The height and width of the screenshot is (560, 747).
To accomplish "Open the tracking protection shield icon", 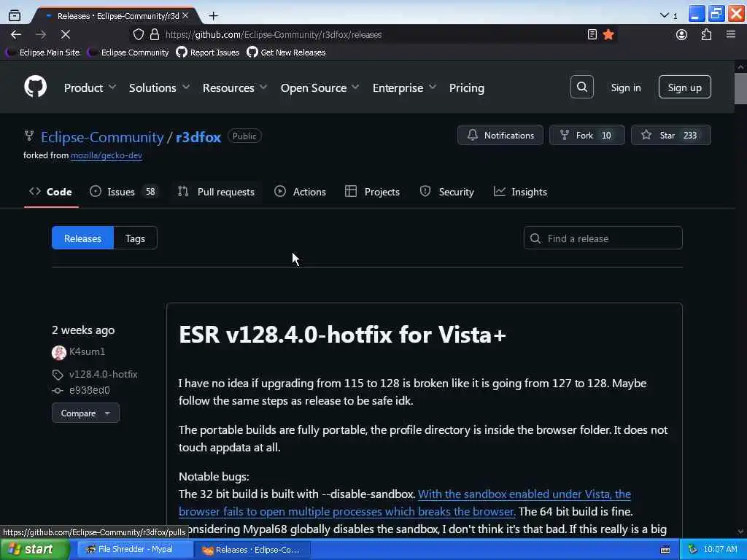I will pyautogui.click(x=138, y=34).
